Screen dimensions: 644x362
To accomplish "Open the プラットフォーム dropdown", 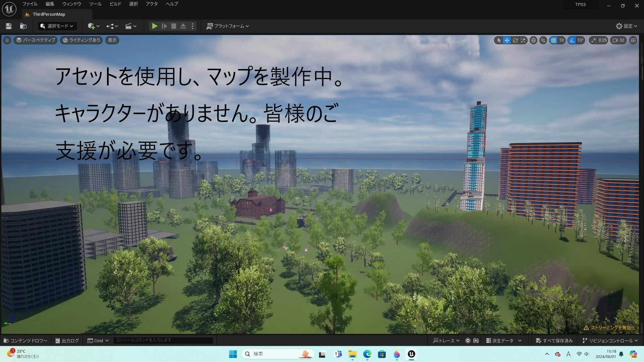I will pos(228,26).
